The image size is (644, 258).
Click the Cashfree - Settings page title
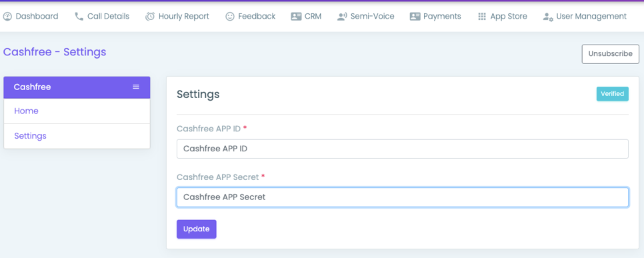coord(55,52)
